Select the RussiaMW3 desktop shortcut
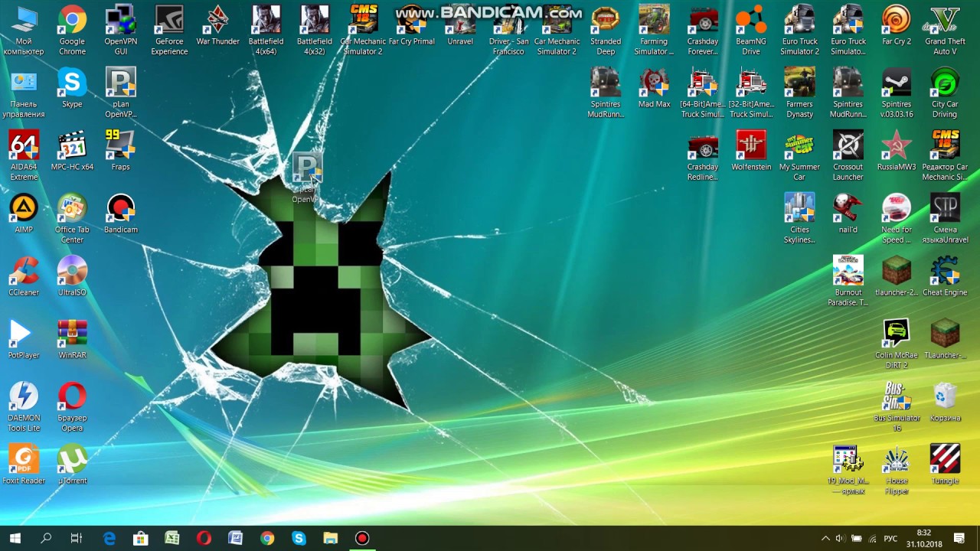 (897, 150)
